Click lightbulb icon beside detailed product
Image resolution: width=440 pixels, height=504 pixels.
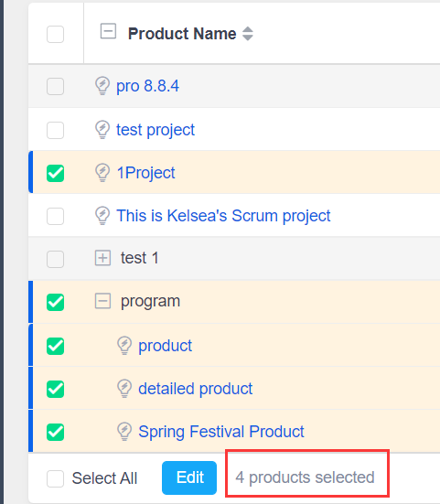tap(124, 389)
